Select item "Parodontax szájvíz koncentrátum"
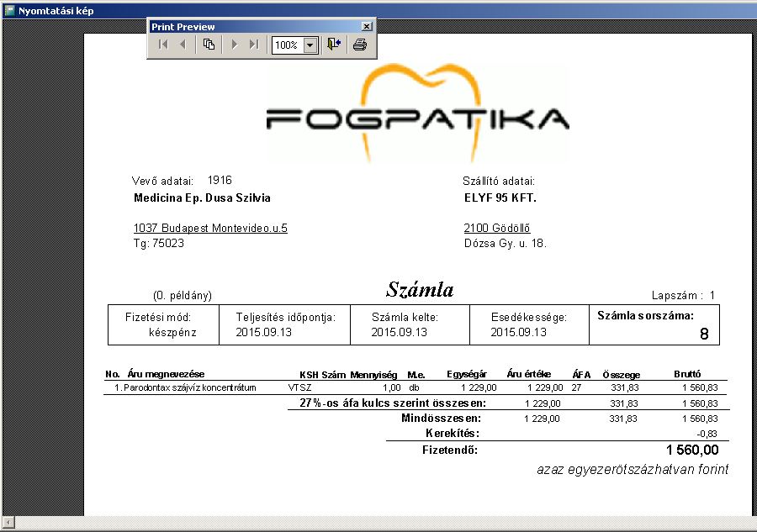The height and width of the screenshot is (532, 757). (190, 387)
